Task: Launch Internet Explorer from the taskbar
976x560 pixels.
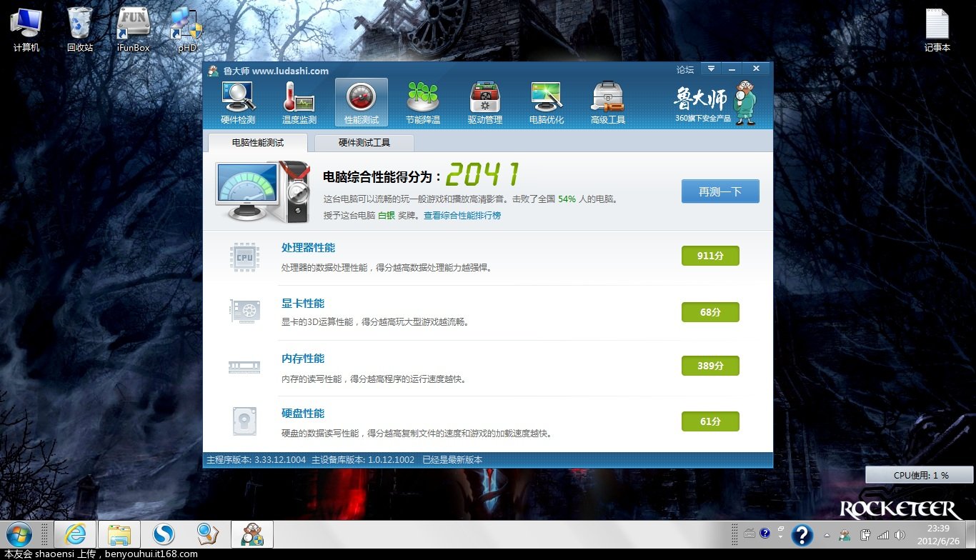Action: tap(75, 534)
